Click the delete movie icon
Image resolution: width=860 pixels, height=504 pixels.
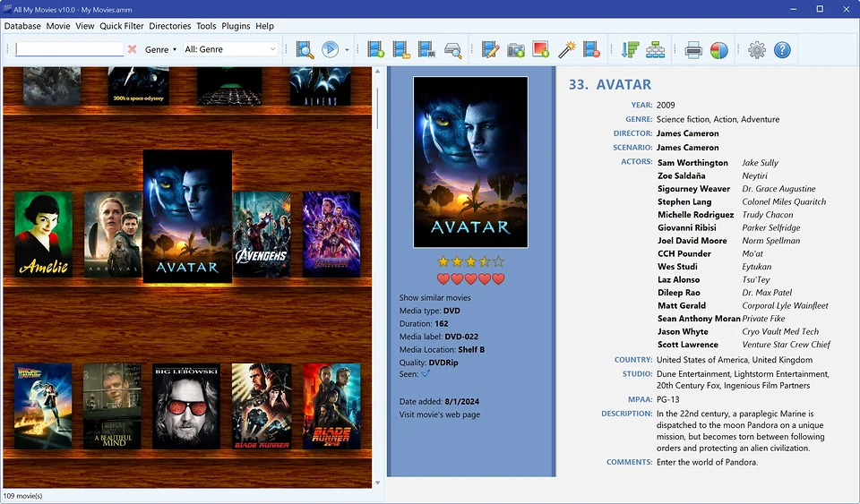[591, 50]
